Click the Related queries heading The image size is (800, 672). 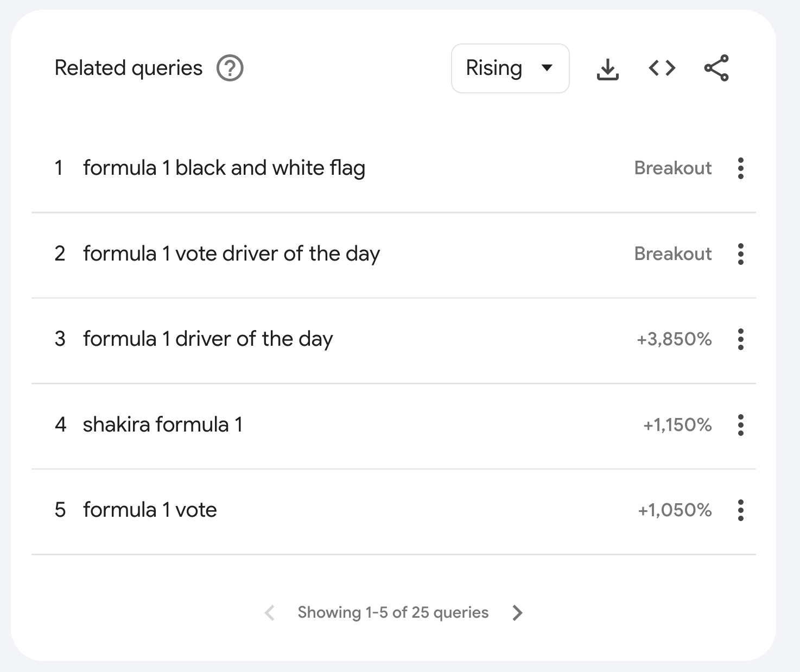click(129, 68)
